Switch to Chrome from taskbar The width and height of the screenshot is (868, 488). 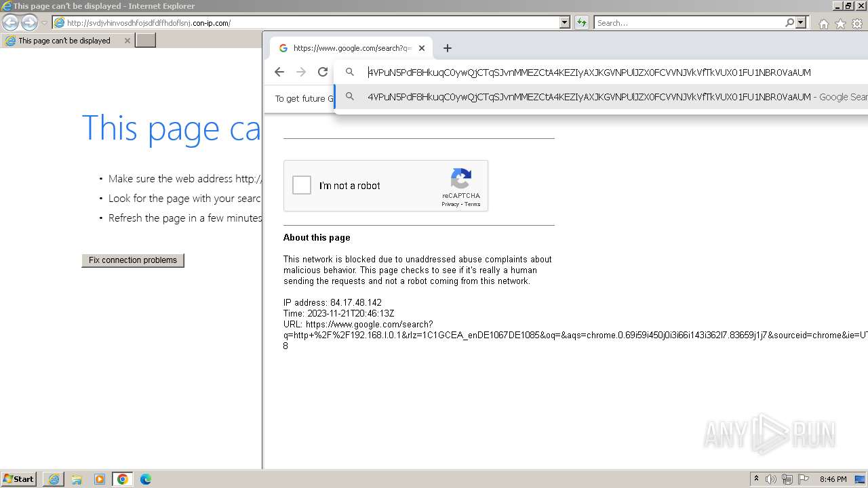[x=123, y=479]
